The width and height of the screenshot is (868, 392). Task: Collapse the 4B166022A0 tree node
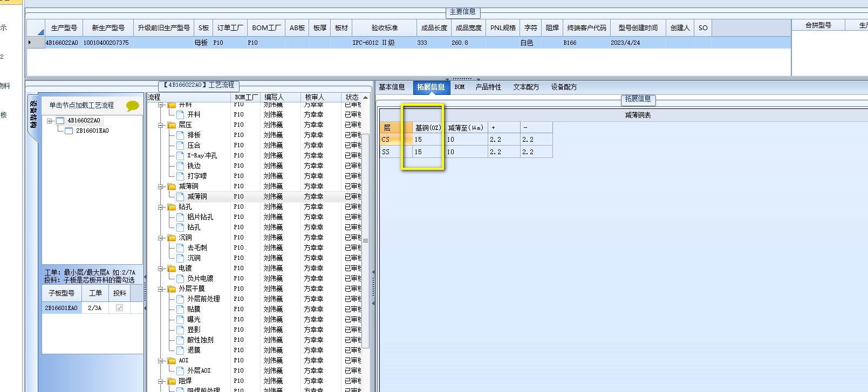(50, 121)
